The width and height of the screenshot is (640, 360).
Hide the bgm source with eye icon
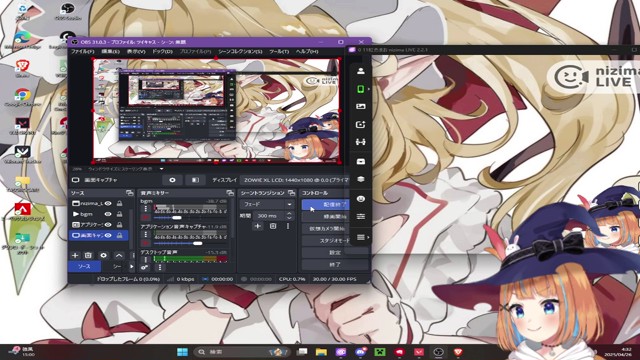pos(108,214)
